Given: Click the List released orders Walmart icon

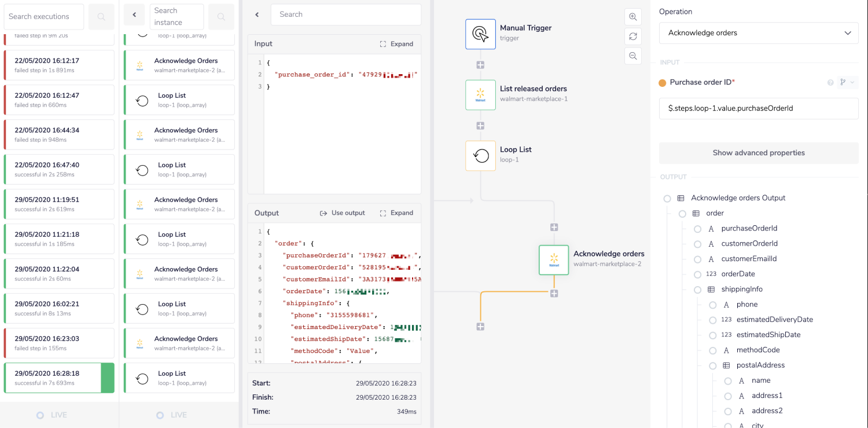Looking at the screenshot, I should (480, 95).
